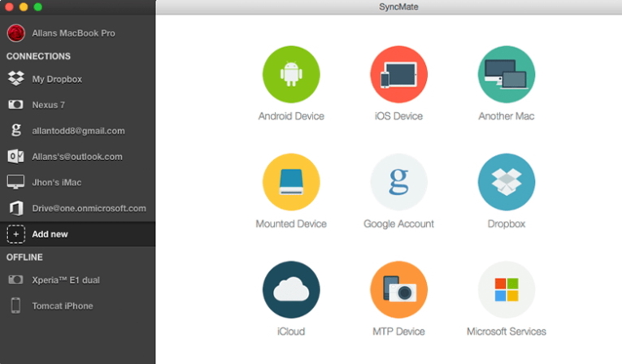Click the Android Device label
The image size is (622, 364).
point(291,116)
